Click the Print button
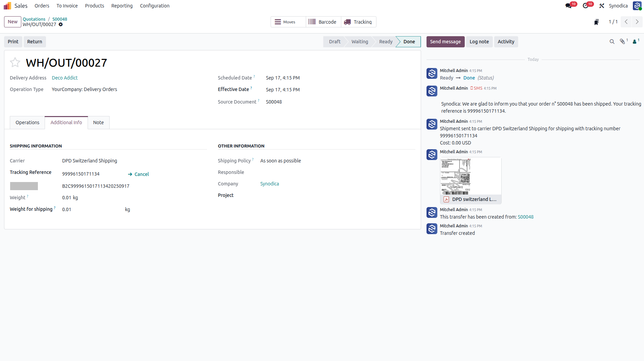The width and height of the screenshot is (644, 361). click(13, 42)
